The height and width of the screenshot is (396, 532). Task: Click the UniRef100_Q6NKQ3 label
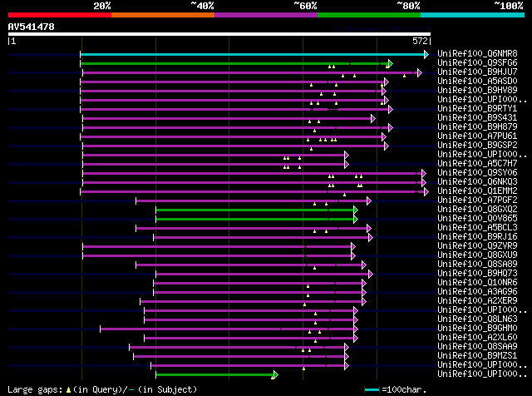[x=477, y=182]
